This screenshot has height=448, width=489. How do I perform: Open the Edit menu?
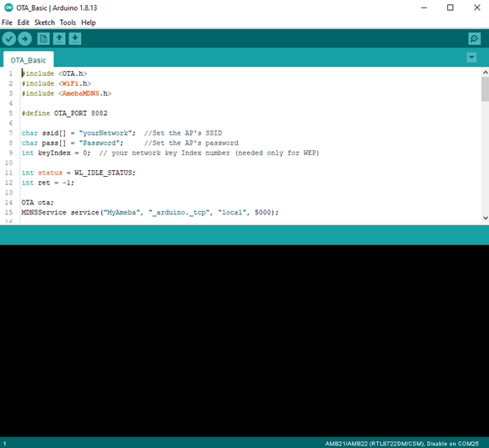[23, 23]
